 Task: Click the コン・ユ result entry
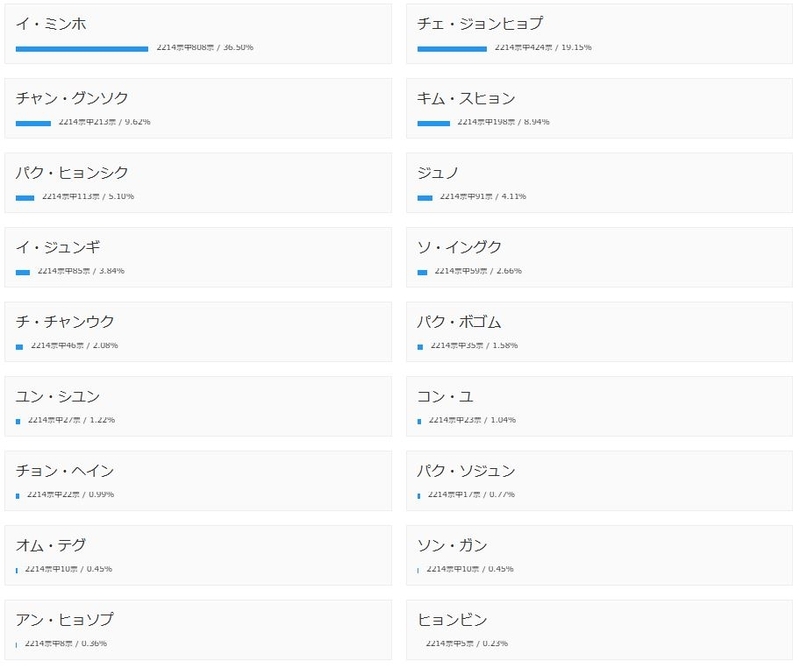(x=599, y=406)
